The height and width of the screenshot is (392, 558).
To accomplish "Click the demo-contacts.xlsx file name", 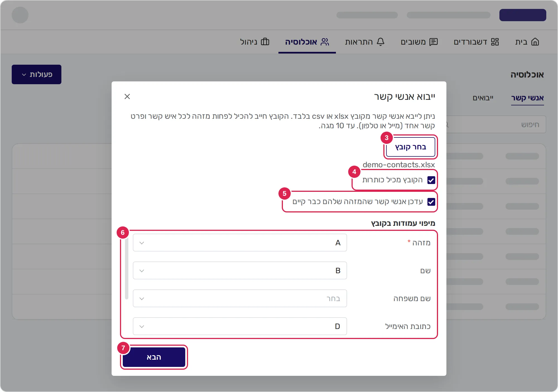I will click(x=399, y=165).
